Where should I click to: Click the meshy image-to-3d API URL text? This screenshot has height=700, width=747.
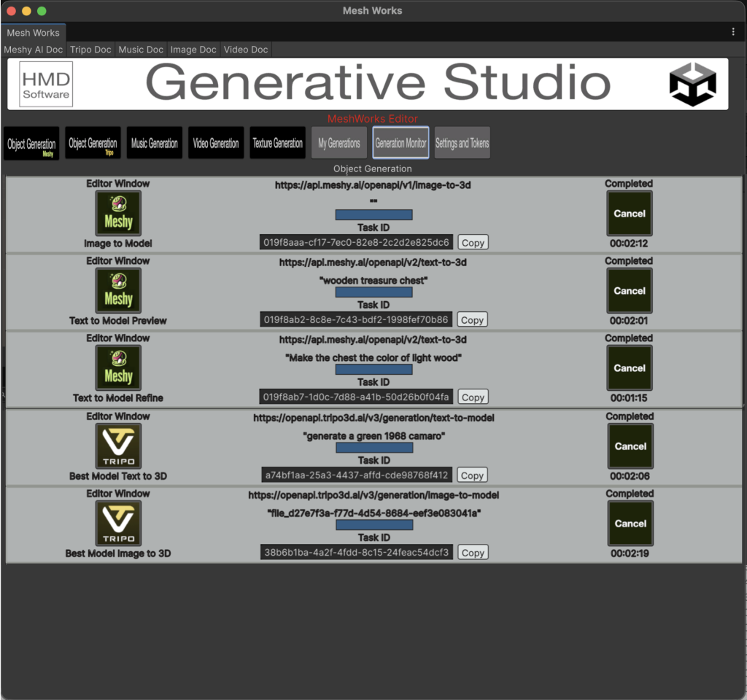point(373,185)
